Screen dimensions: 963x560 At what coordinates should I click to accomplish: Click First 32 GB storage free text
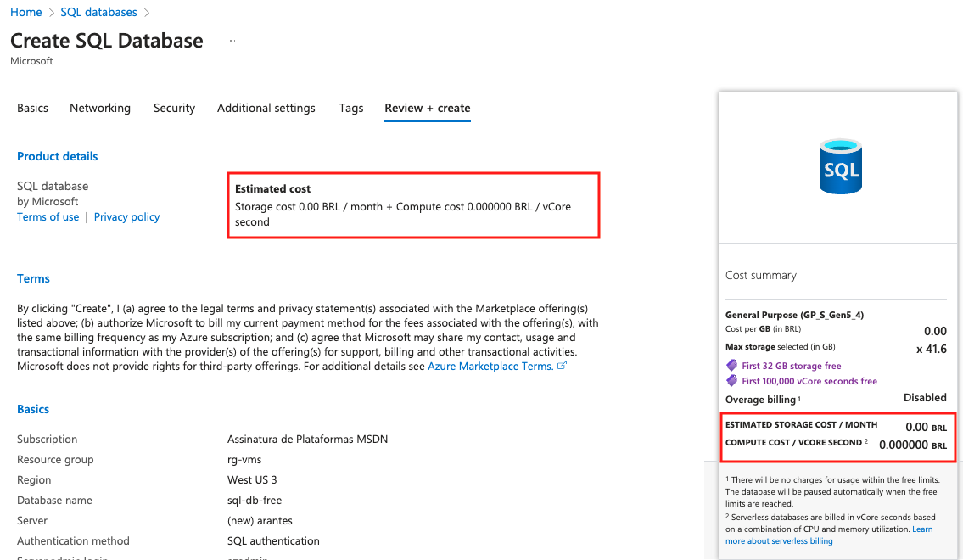[x=792, y=366]
